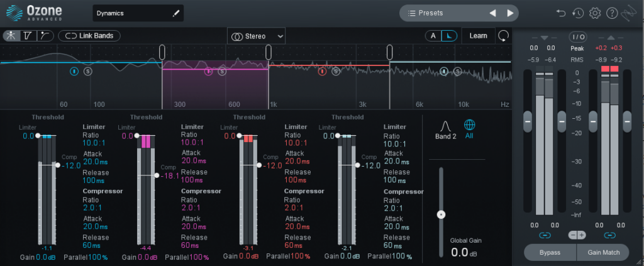The image size is (644, 266).
Task: Click the output meter up-triangle indicator
Action: [610, 38]
